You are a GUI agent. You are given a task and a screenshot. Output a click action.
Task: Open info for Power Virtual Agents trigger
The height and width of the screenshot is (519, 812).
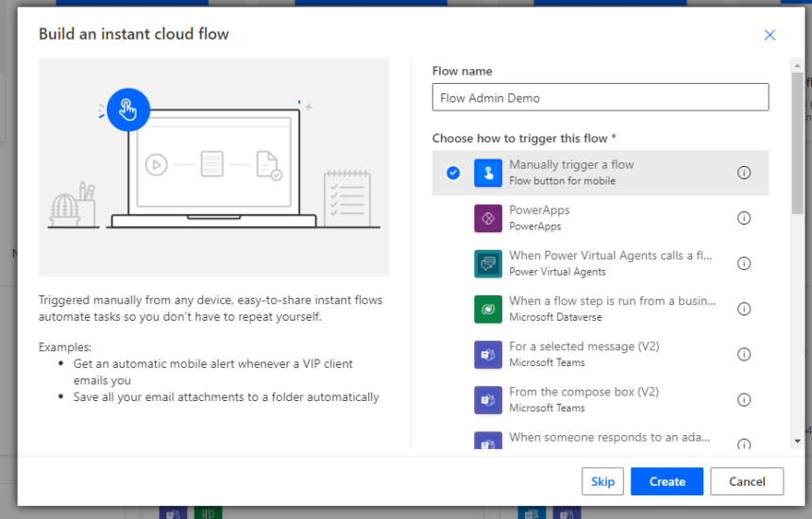pos(744,264)
